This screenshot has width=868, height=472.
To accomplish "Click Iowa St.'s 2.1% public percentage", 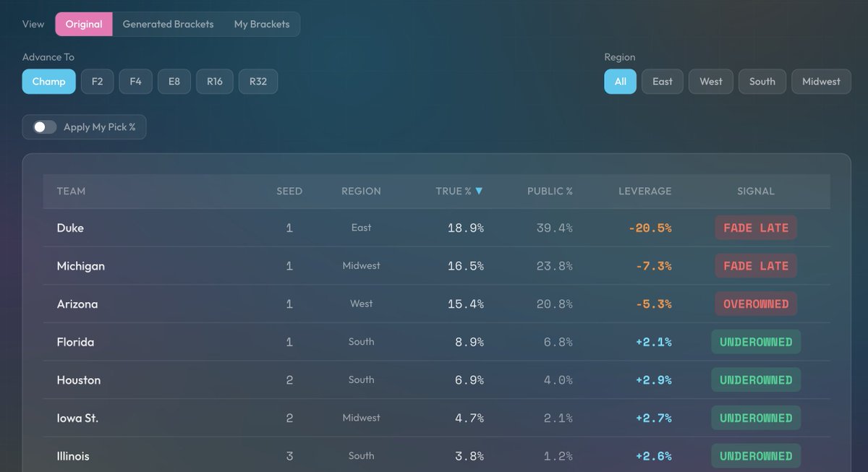I will tap(558, 419).
